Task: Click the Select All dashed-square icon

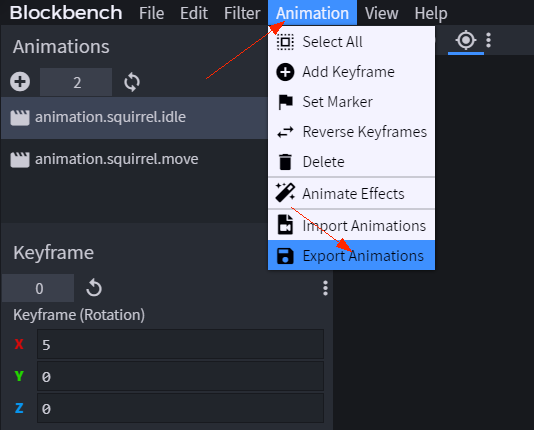Action: coord(285,42)
